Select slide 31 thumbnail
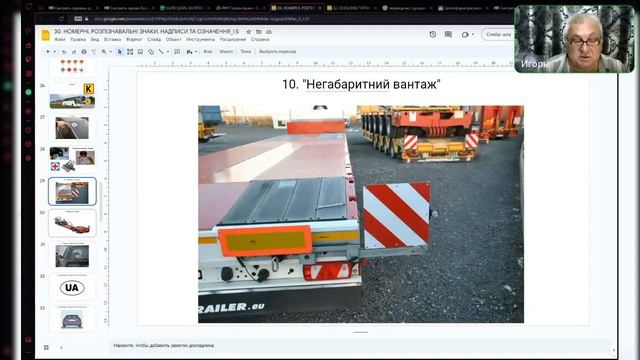This screenshot has width=640, height=360. pos(72,255)
